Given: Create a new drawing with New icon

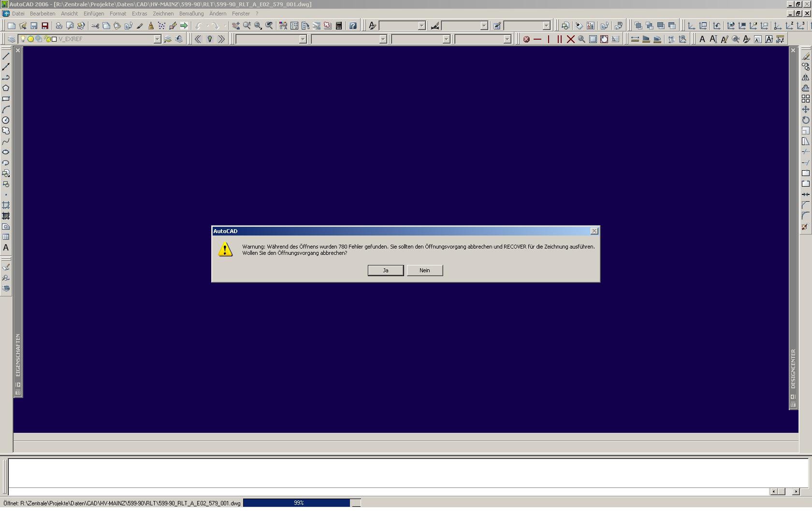Looking at the screenshot, I should click(x=12, y=26).
